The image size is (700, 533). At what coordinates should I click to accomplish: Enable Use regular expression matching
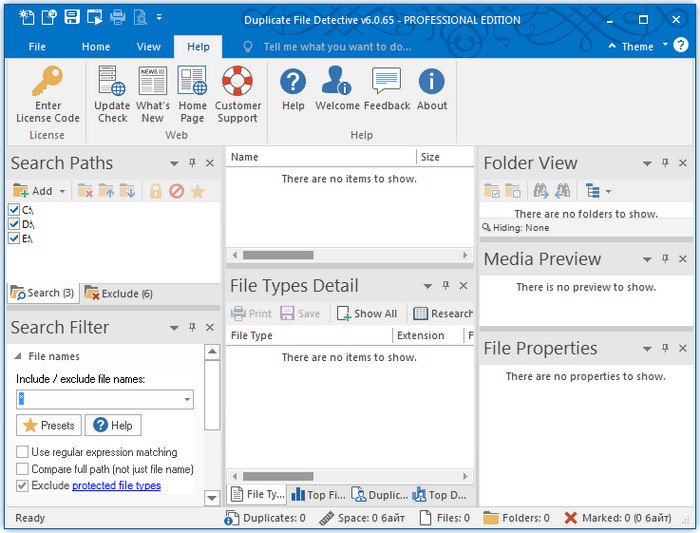pos(22,452)
